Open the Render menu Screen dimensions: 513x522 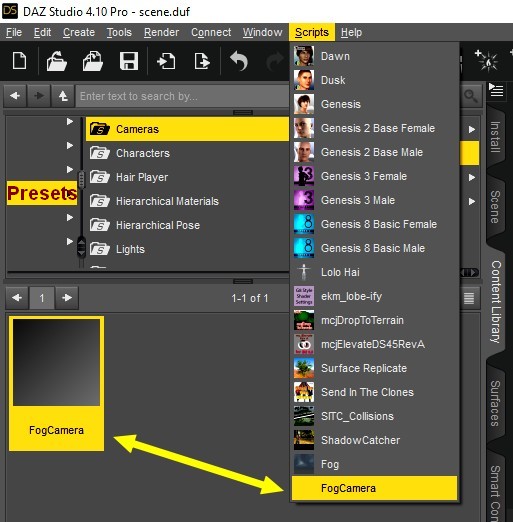click(x=161, y=32)
